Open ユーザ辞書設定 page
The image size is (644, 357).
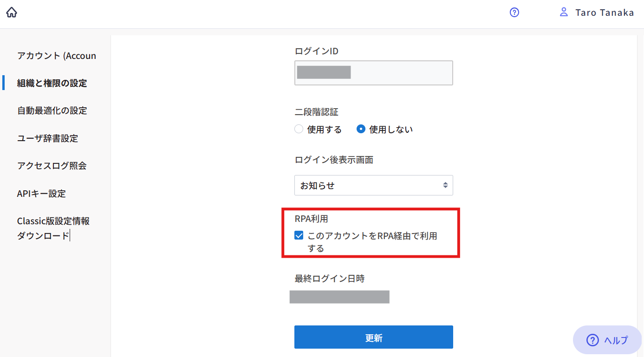point(47,138)
